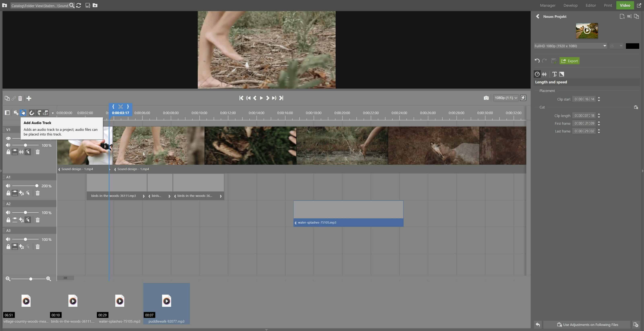The height and width of the screenshot is (331, 644).
Task: Click the Add Audio Track icon
Action: (x=23, y=113)
